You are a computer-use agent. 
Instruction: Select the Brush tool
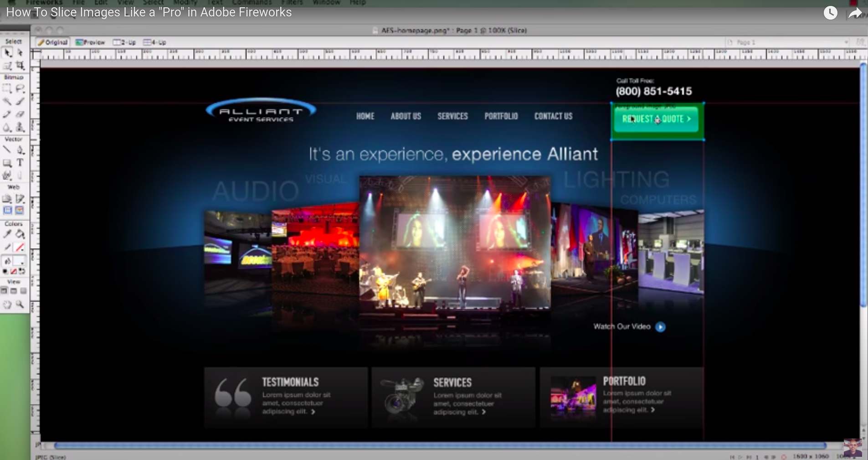(20, 101)
